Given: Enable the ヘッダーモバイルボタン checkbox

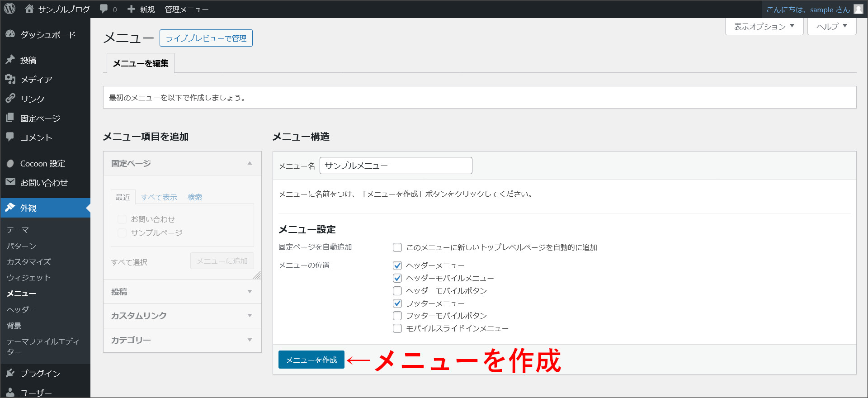Looking at the screenshot, I should (x=397, y=291).
